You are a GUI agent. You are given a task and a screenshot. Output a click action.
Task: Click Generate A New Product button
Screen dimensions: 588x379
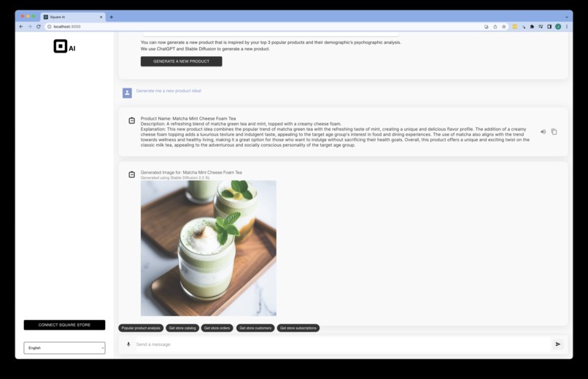(181, 61)
